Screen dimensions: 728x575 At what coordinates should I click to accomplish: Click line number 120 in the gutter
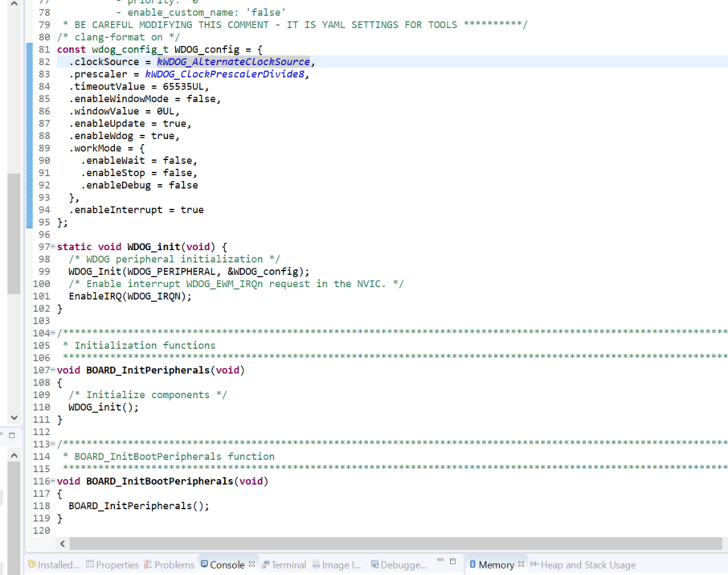(41, 531)
